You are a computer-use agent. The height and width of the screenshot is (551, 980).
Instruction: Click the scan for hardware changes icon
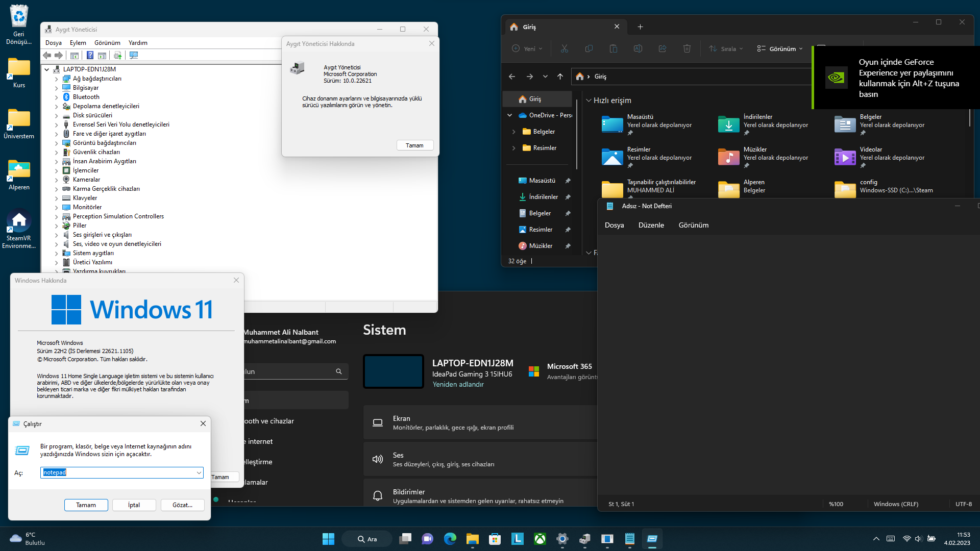(x=134, y=55)
